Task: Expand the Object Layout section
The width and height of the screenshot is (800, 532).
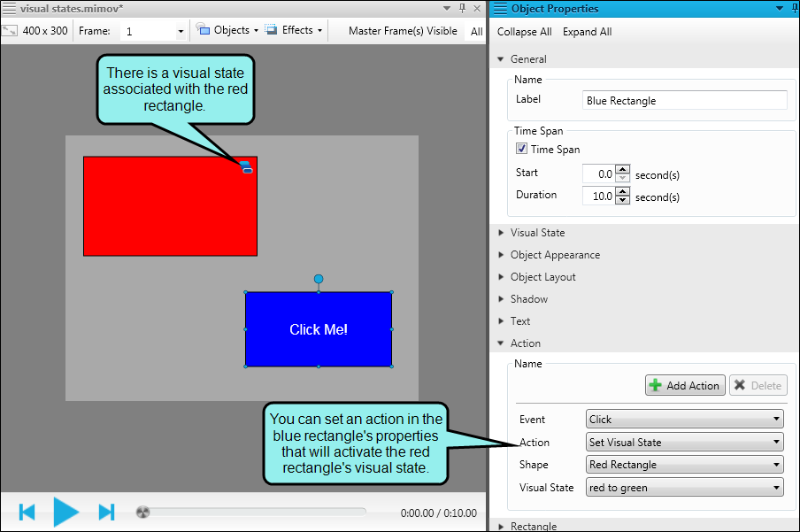Action: (x=501, y=277)
